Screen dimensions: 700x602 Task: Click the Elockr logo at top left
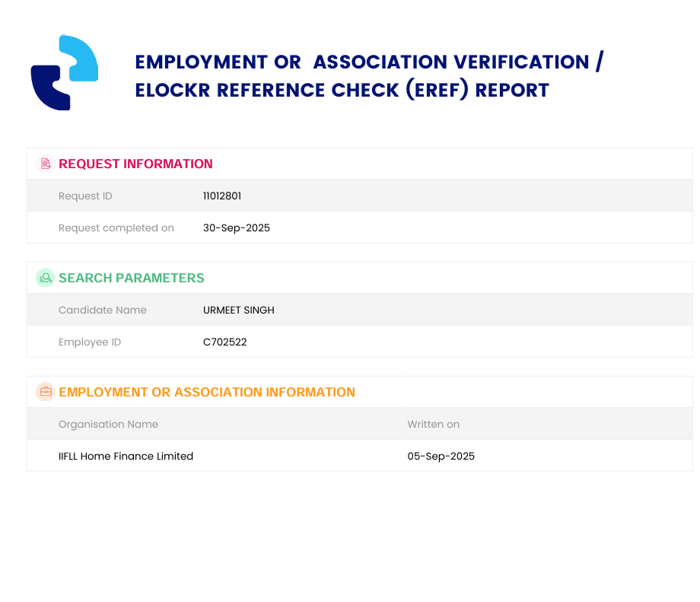(65, 72)
